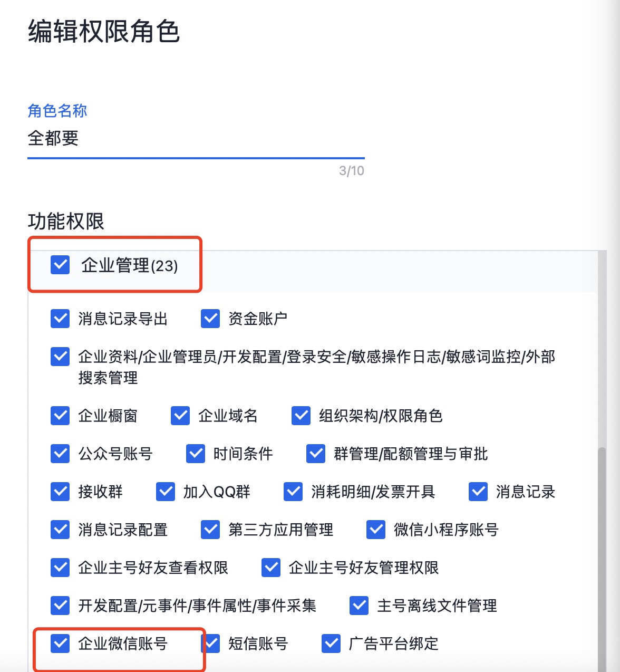The image size is (620, 672).
Task: Uncheck the 企业域名 permission
Action: click(180, 416)
